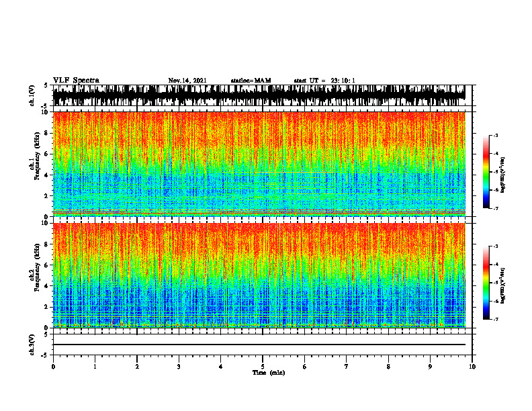Click time axis tick label "6"
Image resolution: width=532 pixels, height=411 pixels.
click(x=305, y=367)
